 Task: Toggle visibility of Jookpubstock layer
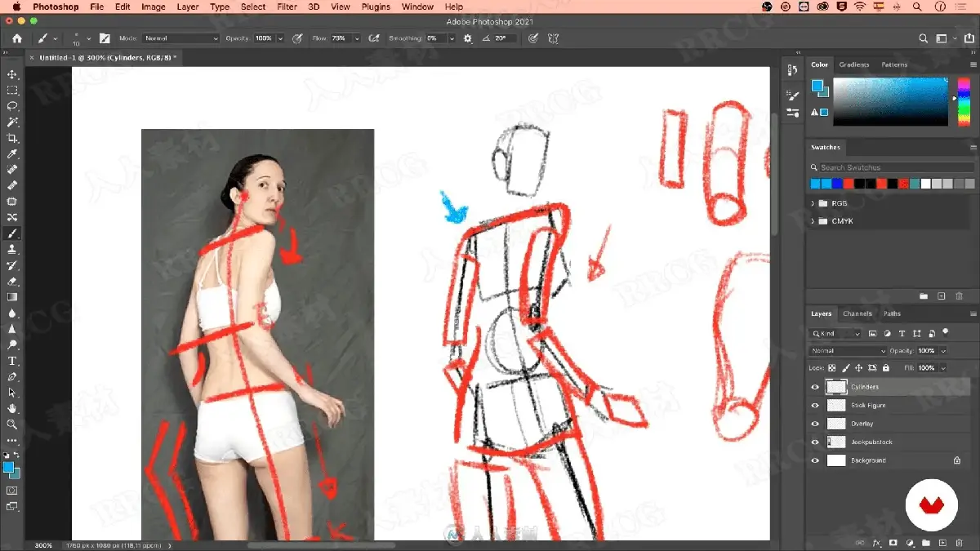814,442
